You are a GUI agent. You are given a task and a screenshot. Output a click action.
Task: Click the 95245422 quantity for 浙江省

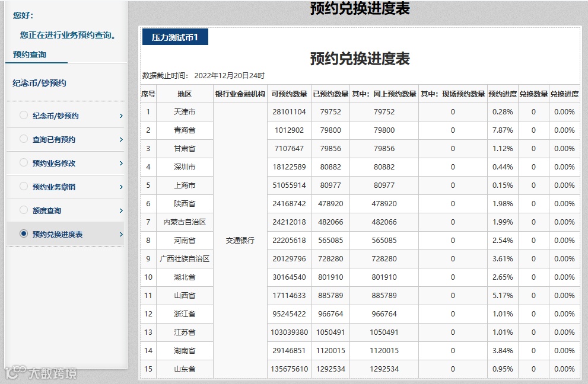289,313
